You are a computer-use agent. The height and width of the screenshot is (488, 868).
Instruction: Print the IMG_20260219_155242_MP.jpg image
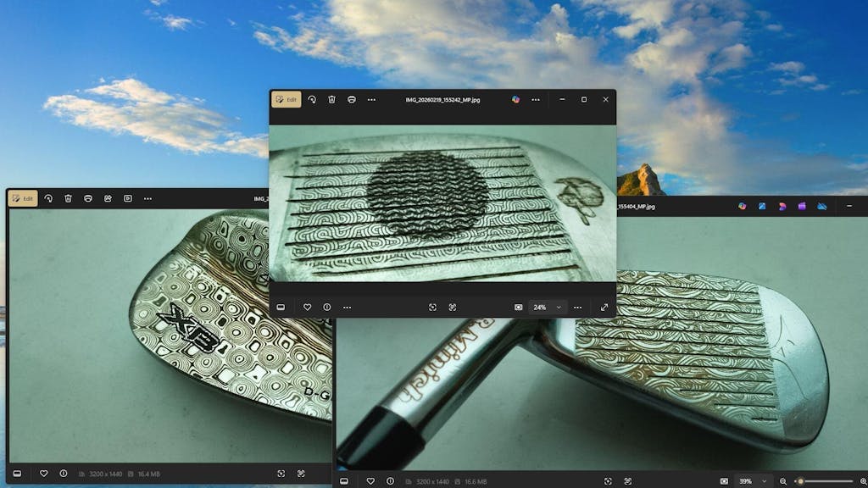[352, 99]
